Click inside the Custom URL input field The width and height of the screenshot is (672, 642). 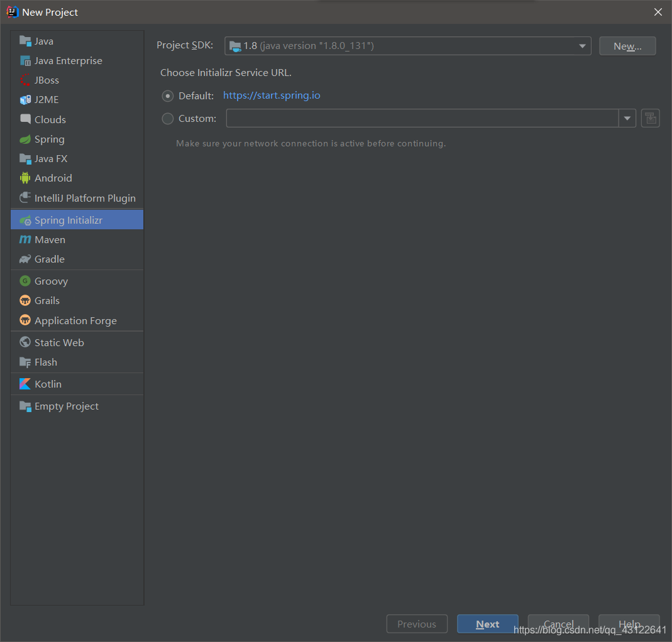click(x=422, y=118)
